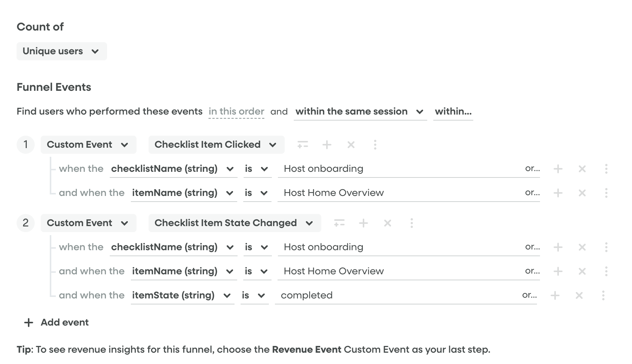The width and height of the screenshot is (632, 364).
Task: Toggle the in this order link
Action: (x=236, y=112)
